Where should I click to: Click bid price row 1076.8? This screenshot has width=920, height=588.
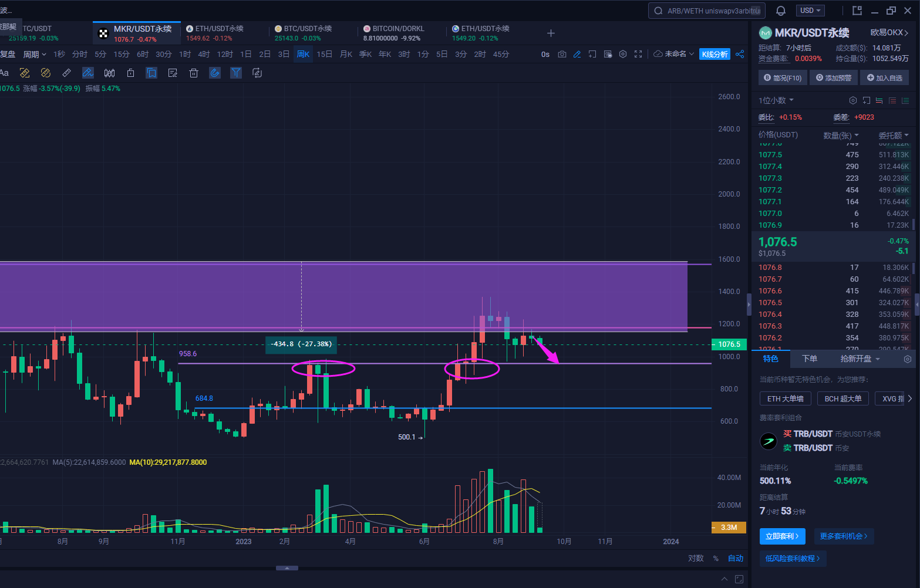pos(834,267)
